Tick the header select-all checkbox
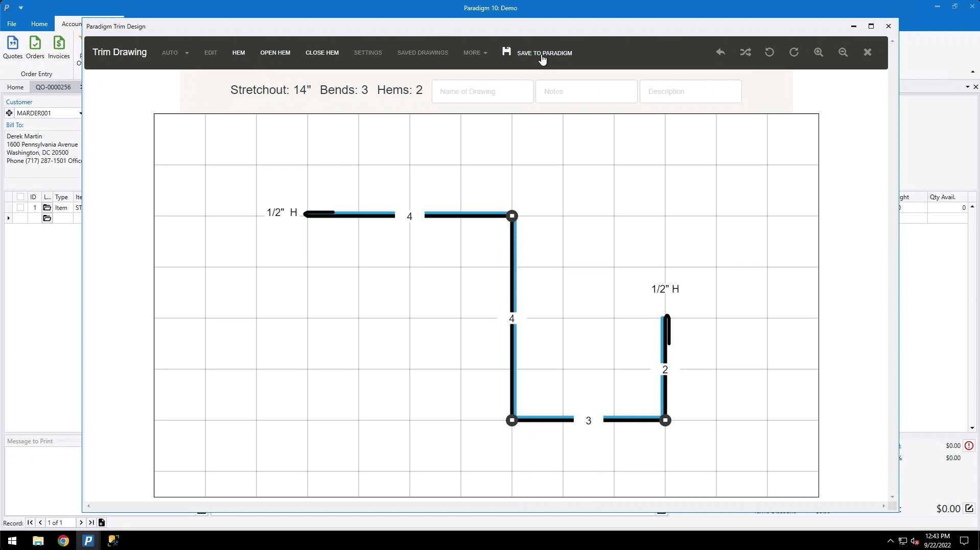The image size is (980, 550). tap(20, 197)
